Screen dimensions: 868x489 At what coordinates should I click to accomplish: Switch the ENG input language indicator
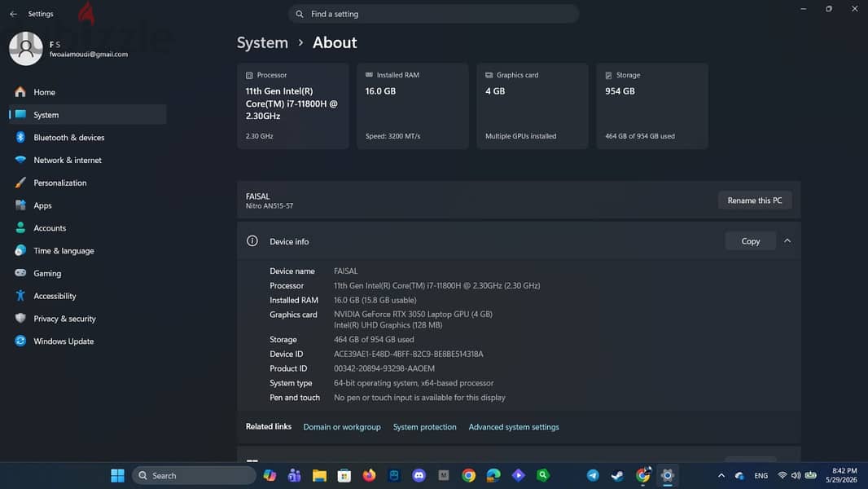click(761, 476)
